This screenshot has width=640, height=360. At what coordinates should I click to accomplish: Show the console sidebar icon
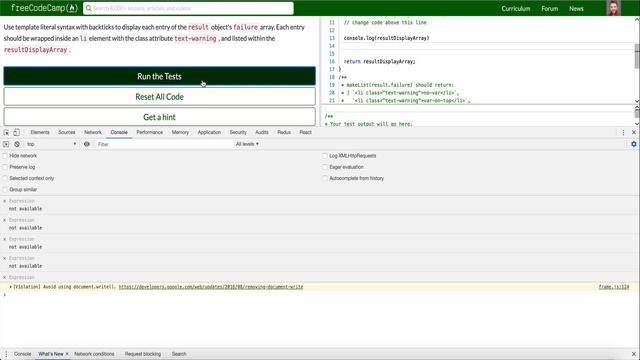pyautogui.click(x=6, y=144)
